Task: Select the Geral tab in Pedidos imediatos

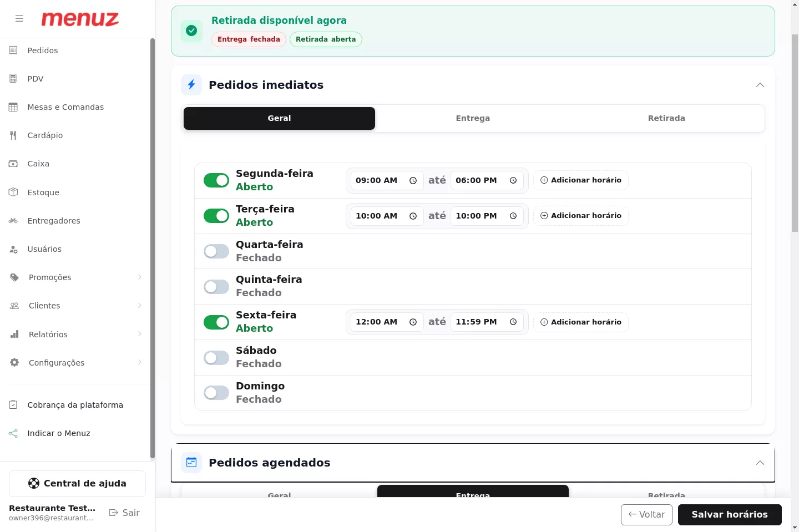Action: [x=279, y=118]
